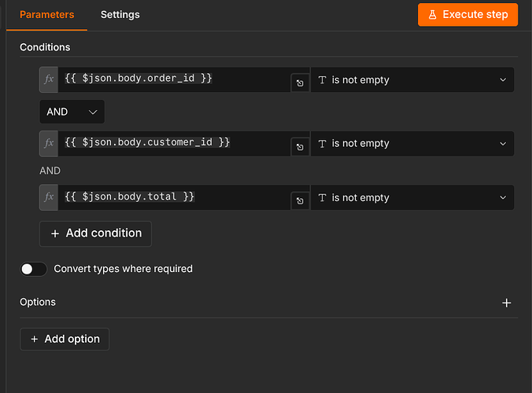
Task: Open the operator dropdown for the order_id condition
Action: (x=412, y=80)
